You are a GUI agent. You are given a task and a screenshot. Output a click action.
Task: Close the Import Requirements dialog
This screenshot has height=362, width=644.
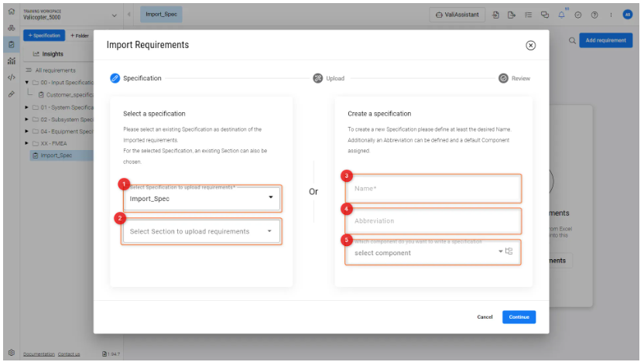530,46
